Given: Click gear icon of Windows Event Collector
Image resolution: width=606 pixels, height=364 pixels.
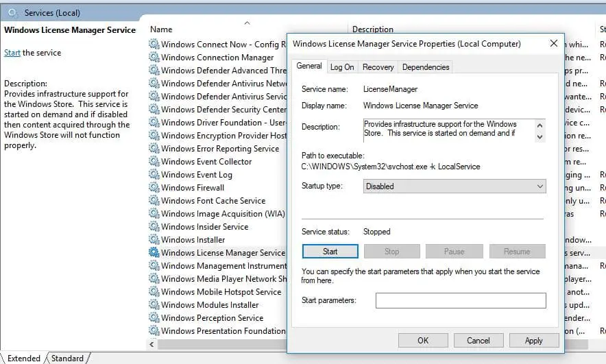Looking at the screenshot, I should pyautogui.click(x=154, y=161).
